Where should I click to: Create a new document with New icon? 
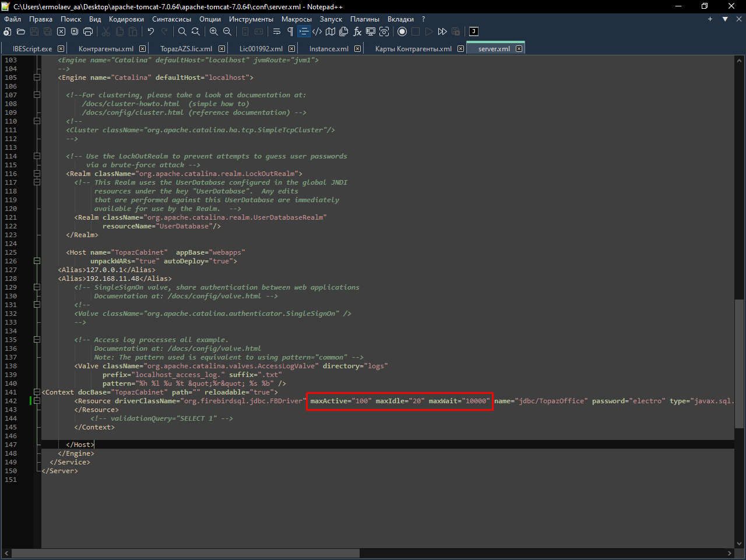click(8, 31)
